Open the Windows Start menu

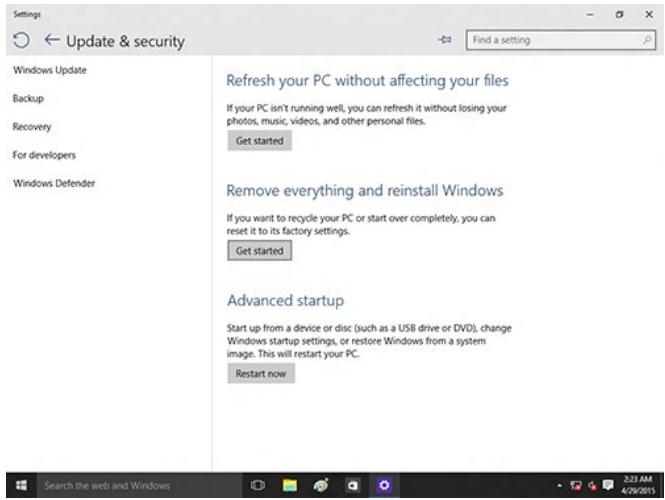click(x=21, y=485)
